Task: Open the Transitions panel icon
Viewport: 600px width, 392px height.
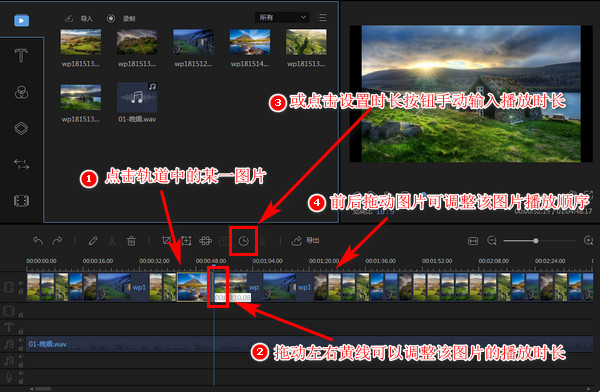Action: [x=21, y=164]
